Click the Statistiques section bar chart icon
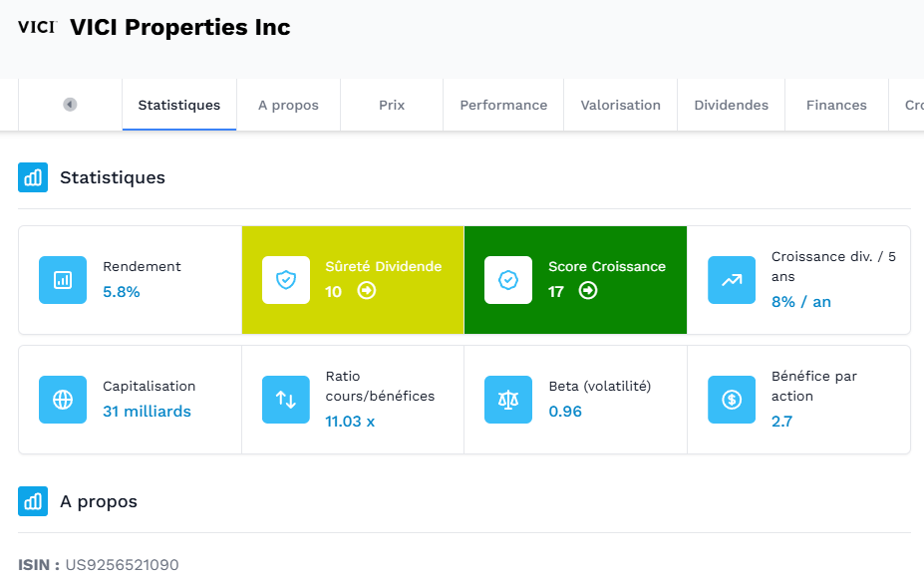The height and width of the screenshot is (582, 924). tap(33, 177)
